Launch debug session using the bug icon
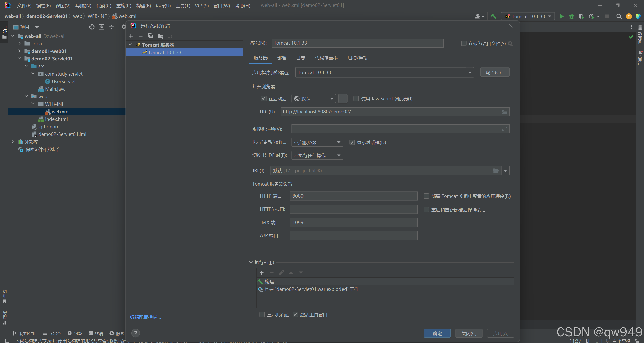644x343 pixels. 572,16
